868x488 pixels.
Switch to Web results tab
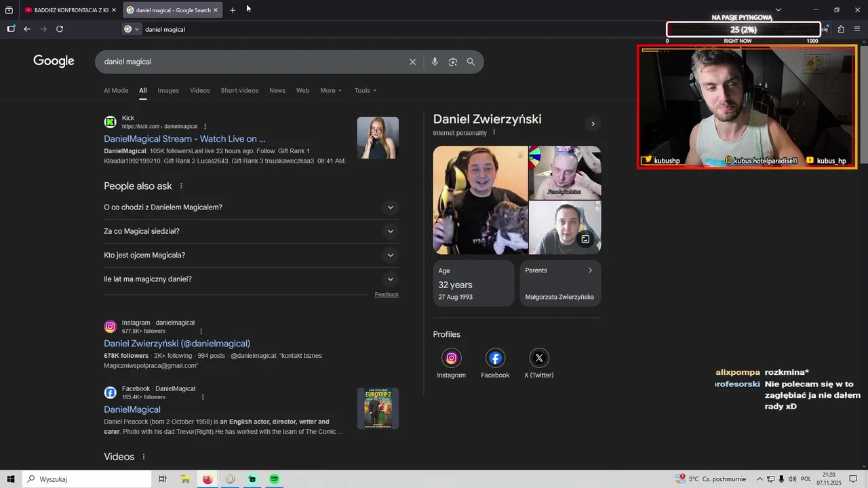coord(302,91)
